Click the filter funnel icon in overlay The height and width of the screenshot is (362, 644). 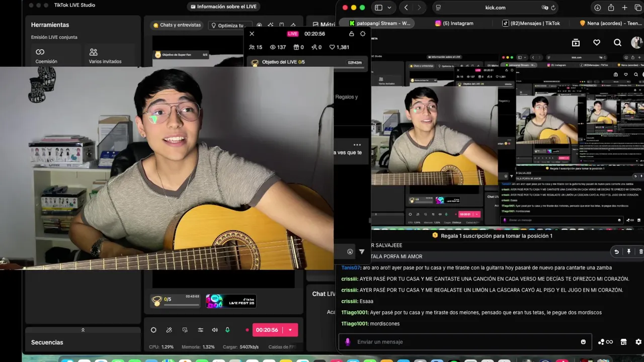point(362,252)
